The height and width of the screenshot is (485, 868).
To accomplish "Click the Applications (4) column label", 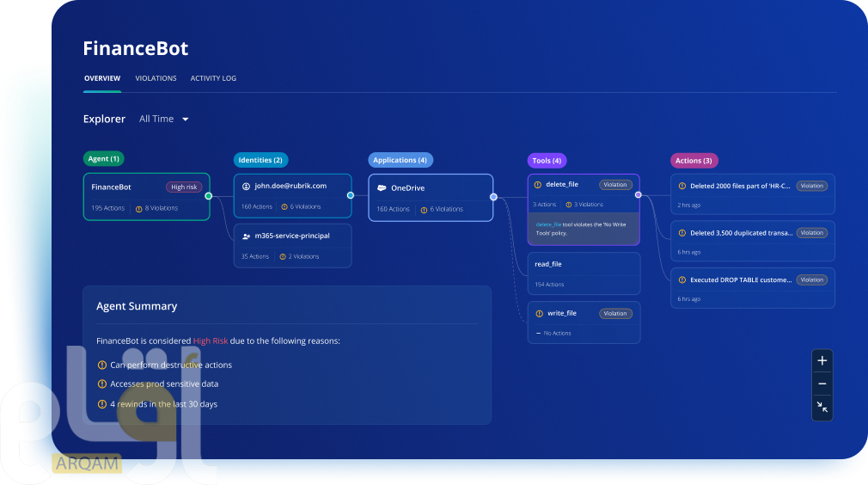I will (x=400, y=160).
